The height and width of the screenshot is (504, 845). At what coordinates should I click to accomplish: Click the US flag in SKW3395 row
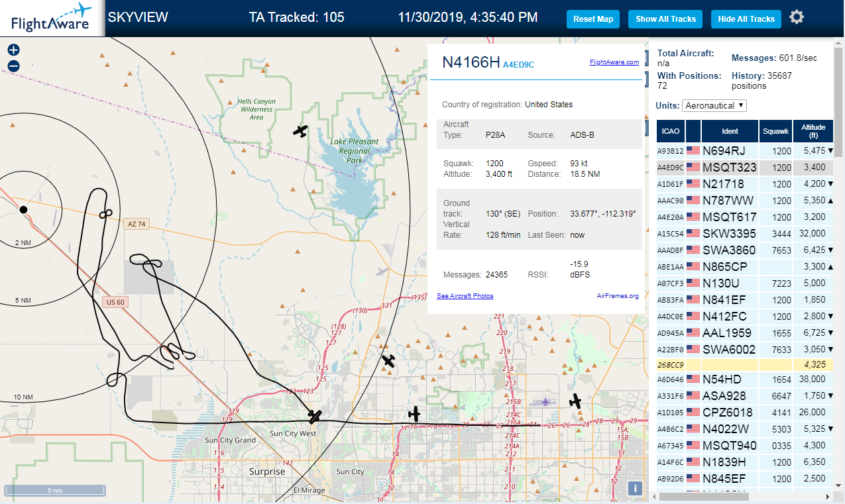(693, 233)
